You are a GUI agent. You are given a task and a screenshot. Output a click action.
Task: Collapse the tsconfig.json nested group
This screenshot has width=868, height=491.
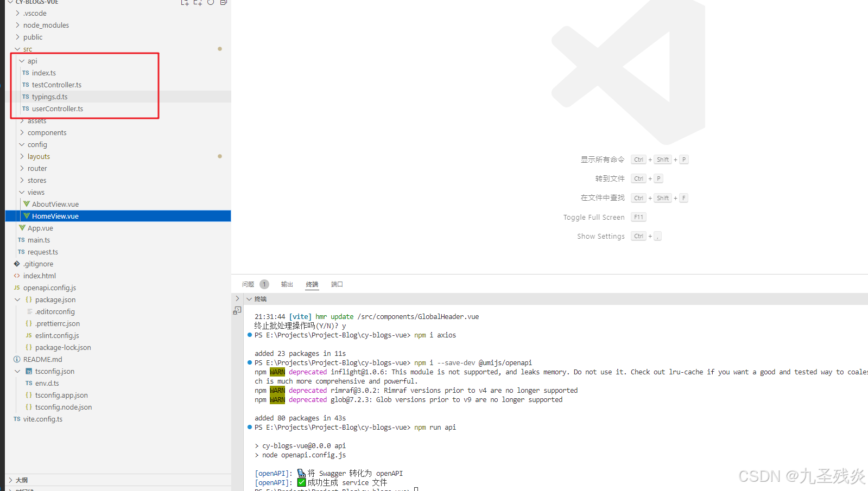17,371
